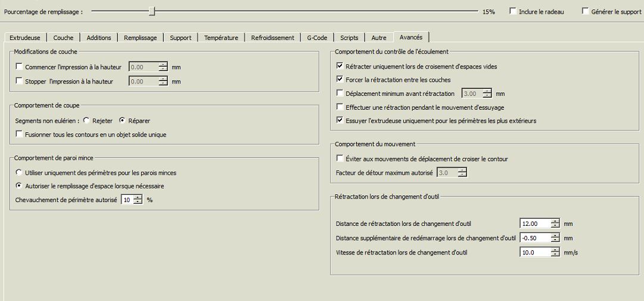Open the Température tab
Viewport: 644px width, 301px height.
[x=221, y=38]
